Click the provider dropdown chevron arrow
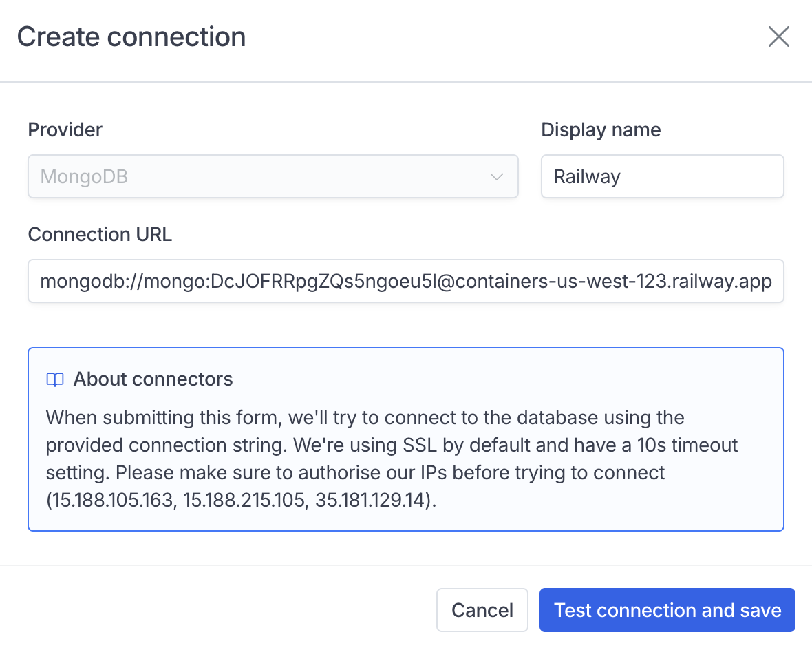Viewport: 812px width, 650px height. click(x=496, y=177)
